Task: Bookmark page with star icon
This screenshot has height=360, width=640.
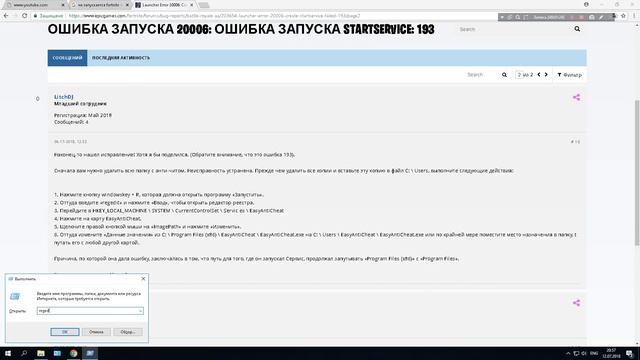Action: tap(623, 16)
